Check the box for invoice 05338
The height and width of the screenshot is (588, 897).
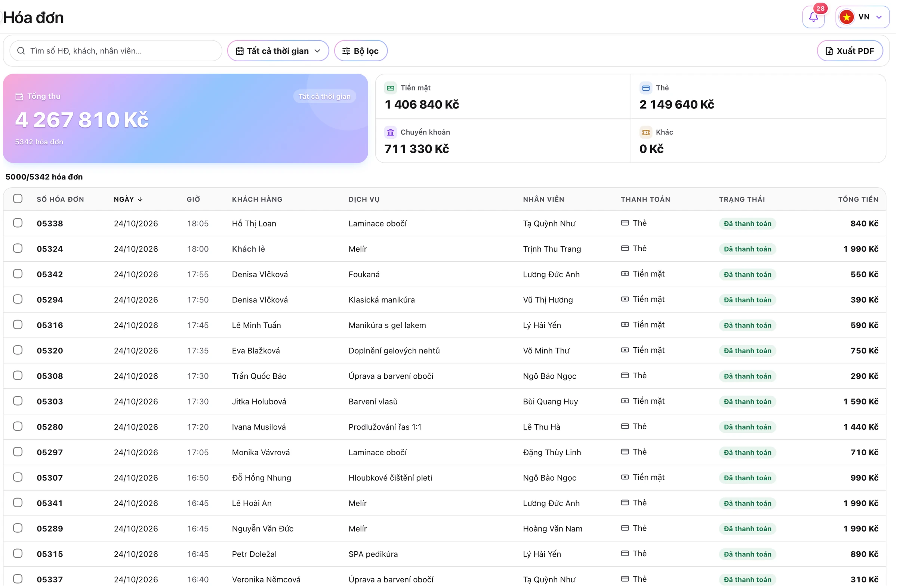tap(18, 223)
